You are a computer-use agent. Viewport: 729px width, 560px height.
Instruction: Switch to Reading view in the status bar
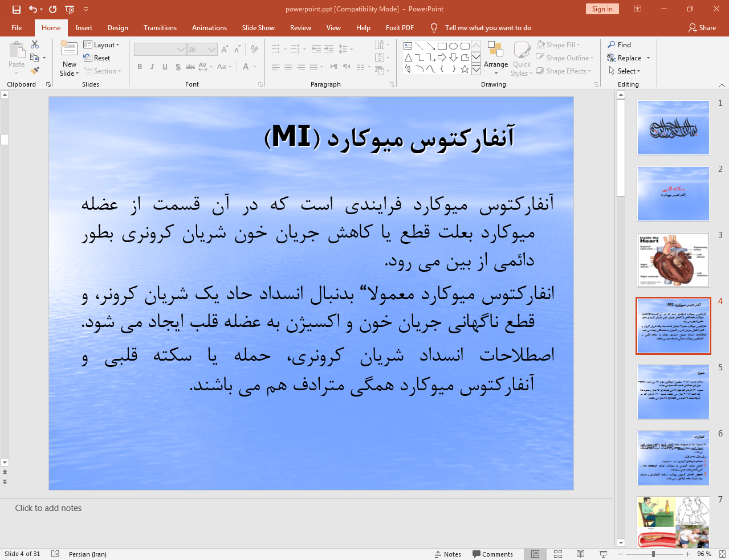(x=580, y=554)
